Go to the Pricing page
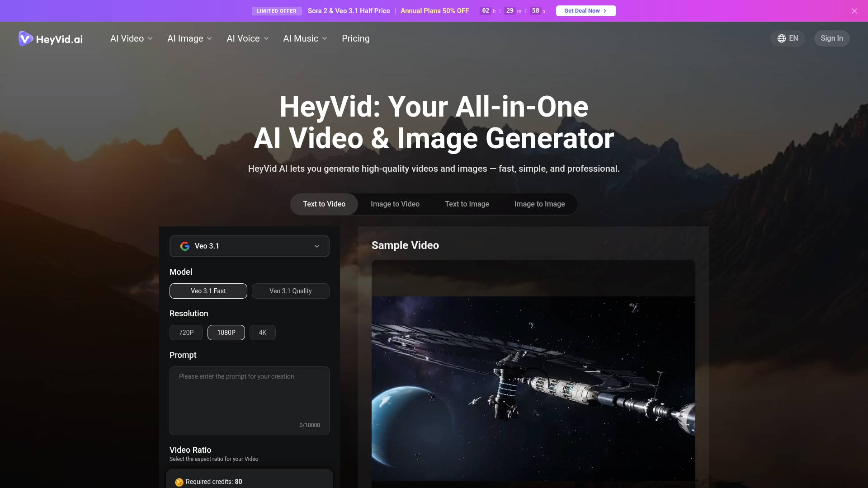 [x=356, y=38]
